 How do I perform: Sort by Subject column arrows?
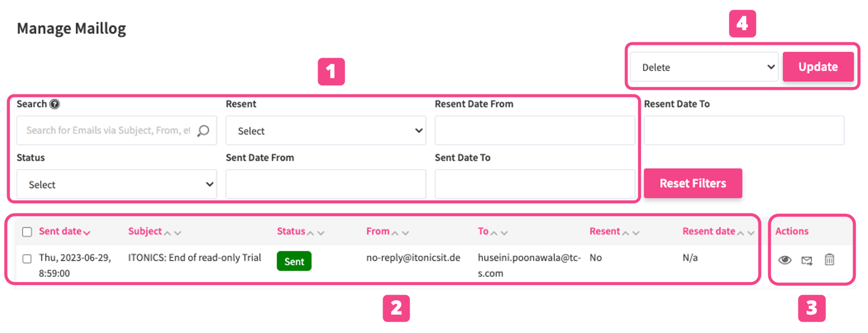pos(172,232)
